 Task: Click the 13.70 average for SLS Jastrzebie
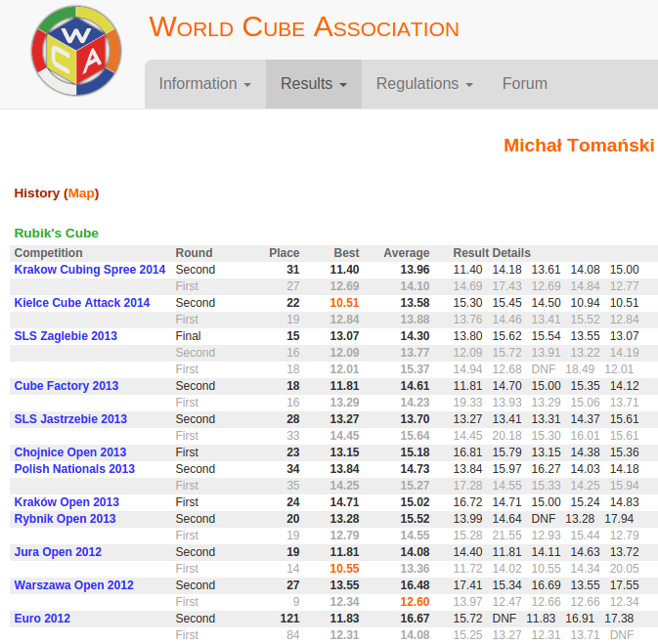point(415,419)
